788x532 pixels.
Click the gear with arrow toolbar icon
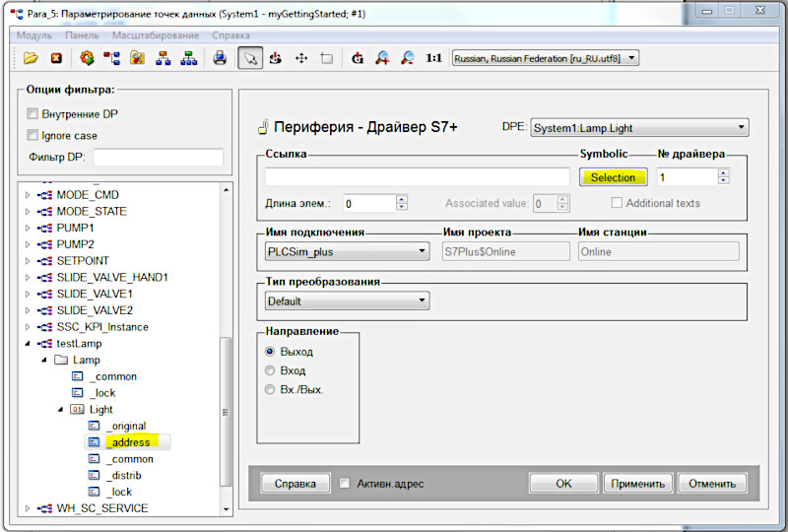pos(87,58)
